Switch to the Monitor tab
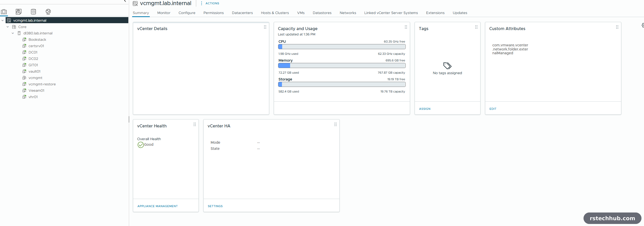 pos(164,13)
